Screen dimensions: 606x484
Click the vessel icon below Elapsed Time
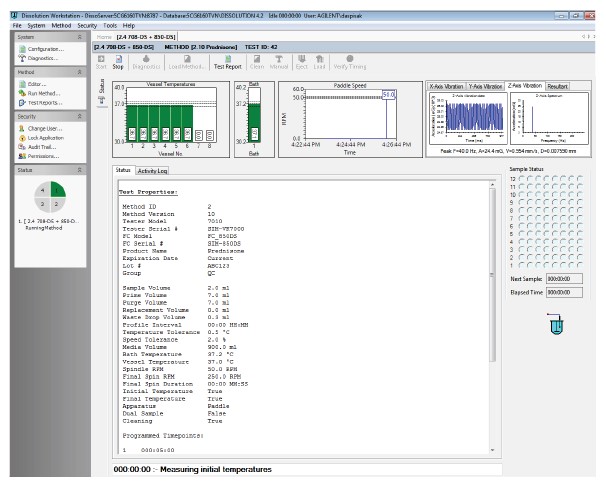pyautogui.click(x=556, y=324)
